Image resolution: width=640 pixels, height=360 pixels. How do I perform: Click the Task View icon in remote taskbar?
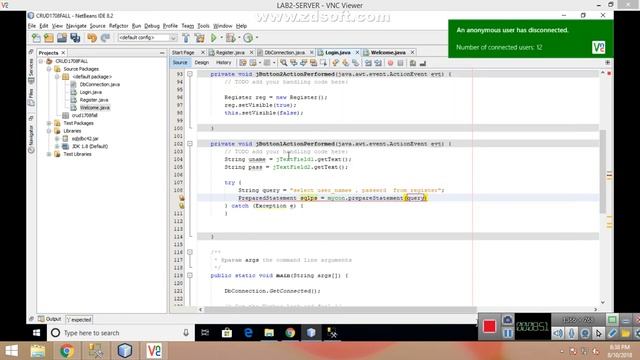(205, 333)
